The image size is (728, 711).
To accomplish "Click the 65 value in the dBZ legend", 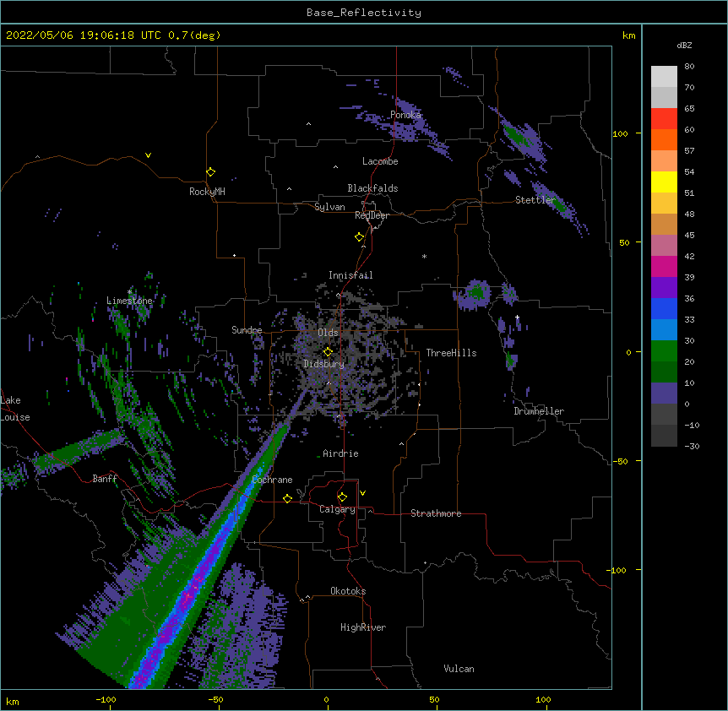I will click(689, 109).
